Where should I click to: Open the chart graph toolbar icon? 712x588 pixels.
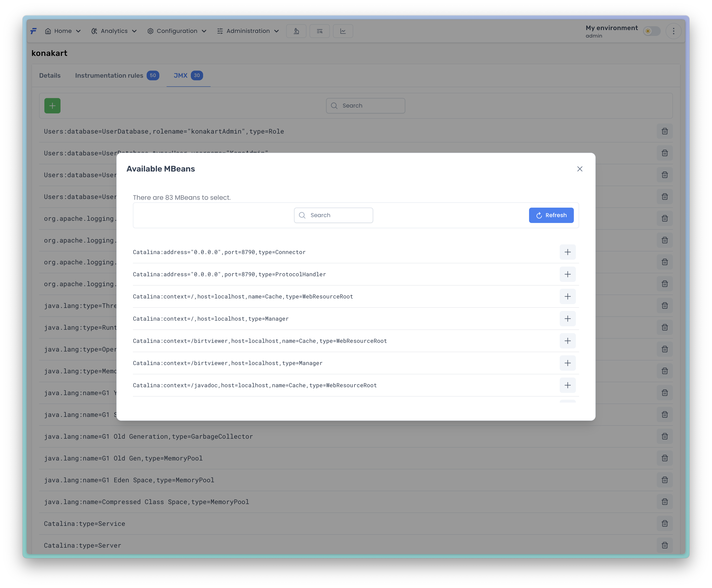click(343, 31)
